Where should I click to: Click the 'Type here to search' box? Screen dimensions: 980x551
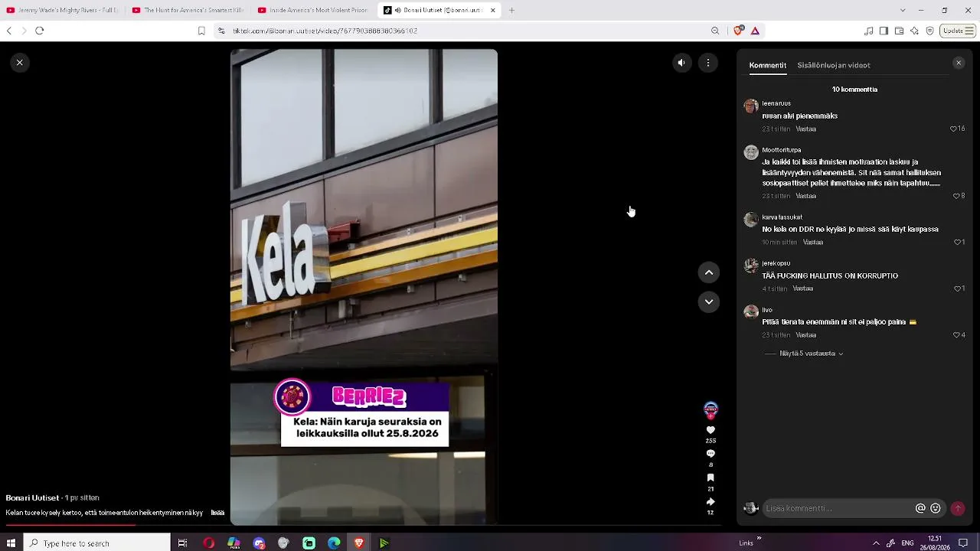pyautogui.click(x=97, y=543)
